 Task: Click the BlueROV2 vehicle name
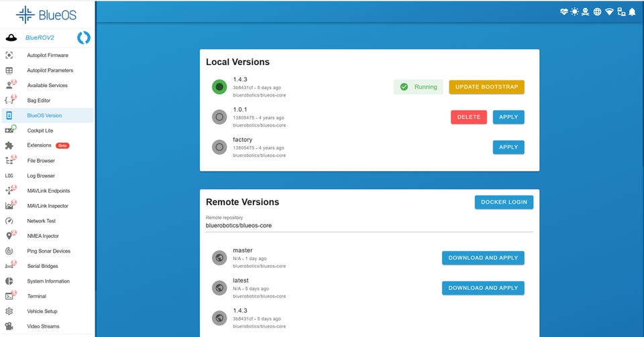click(40, 38)
